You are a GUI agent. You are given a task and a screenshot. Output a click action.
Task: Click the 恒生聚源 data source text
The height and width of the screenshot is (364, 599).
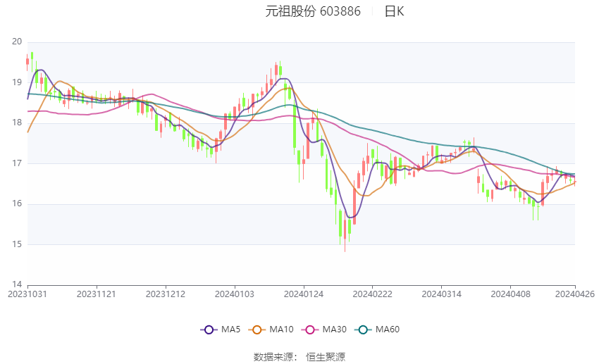326,357
